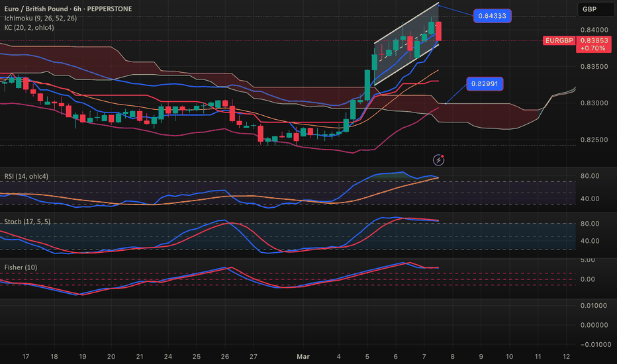Select the last red candle on the chart
The image size is (617, 364).
point(438,31)
